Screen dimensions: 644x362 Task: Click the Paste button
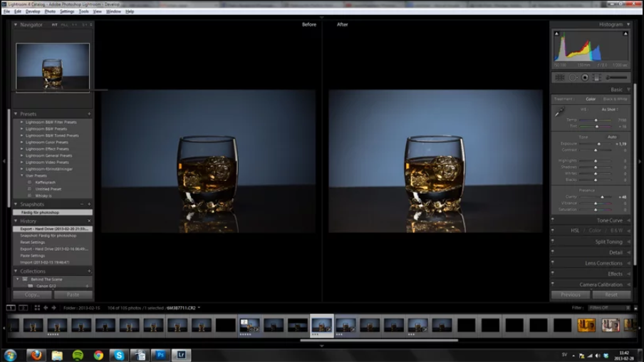click(x=73, y=294)
